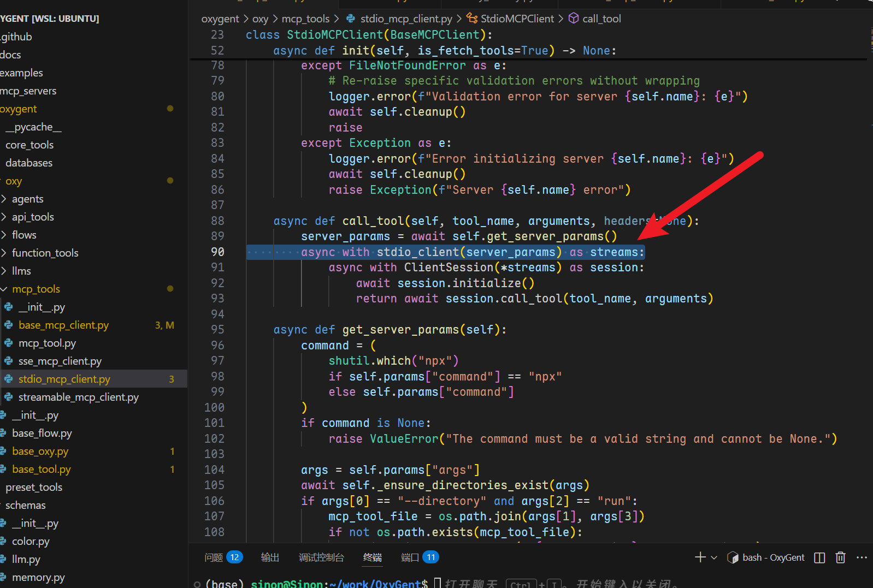The height and width of the screenshot is (588, 873).
Task: Open base_mcp_client.py in the file tree
Action: (x=63, y=325)
